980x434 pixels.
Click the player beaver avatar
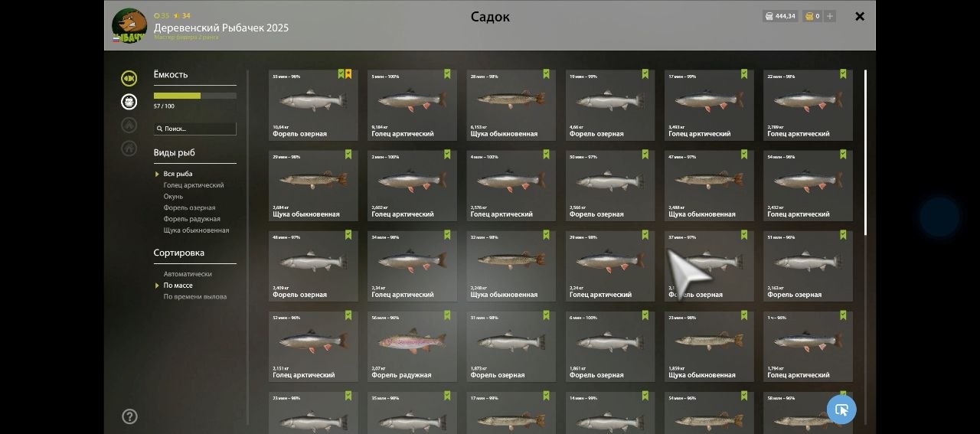pos(129,25)
